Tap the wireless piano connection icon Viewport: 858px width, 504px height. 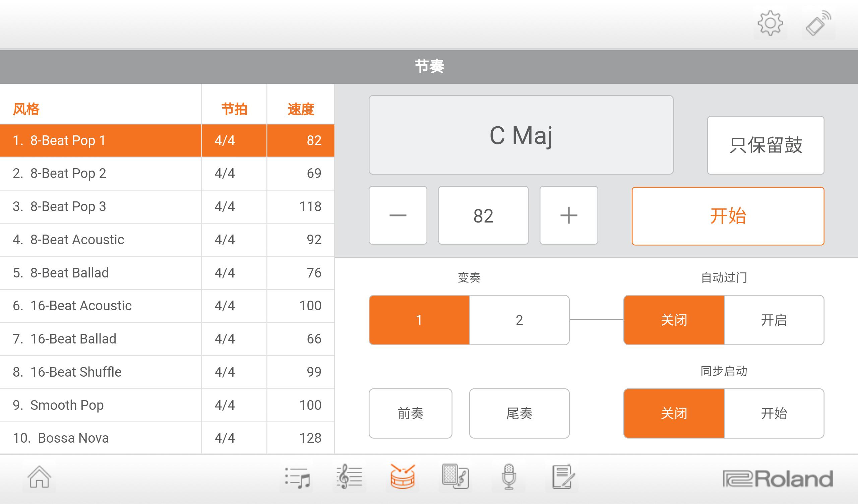pos(818,23)
